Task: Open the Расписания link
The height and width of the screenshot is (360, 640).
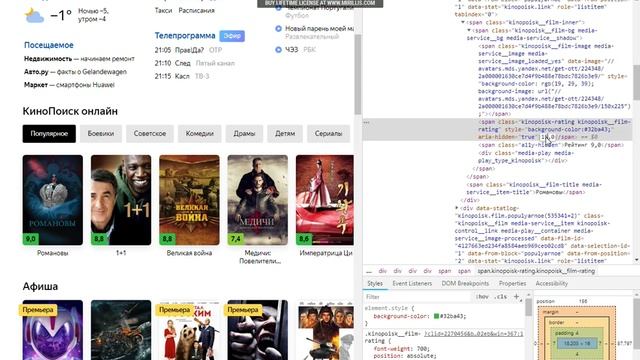Action: pyautogui.click(x=196, y=11)
